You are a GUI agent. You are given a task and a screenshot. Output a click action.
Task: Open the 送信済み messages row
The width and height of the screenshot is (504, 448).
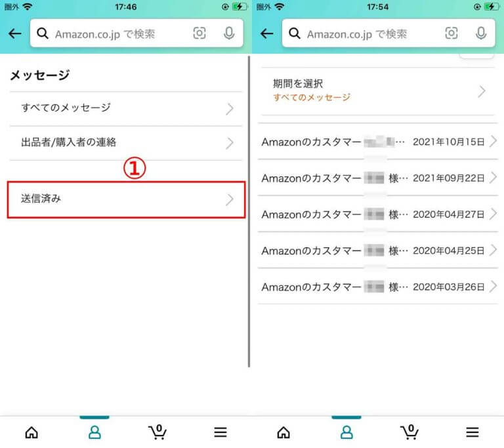click(x=126, y=199)
